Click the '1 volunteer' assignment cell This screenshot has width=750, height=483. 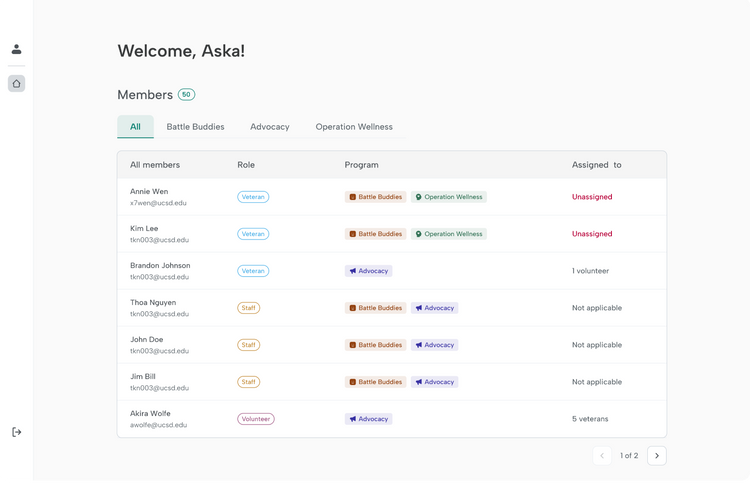point(590,271)
